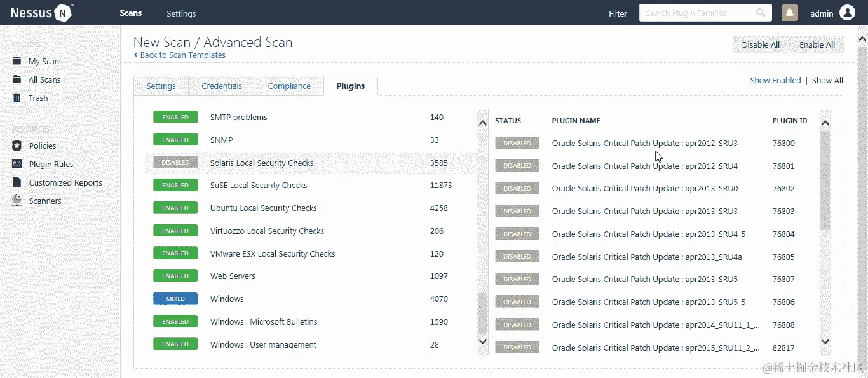Click the All Scans folder icon
This screenshot has width=868, height=378.
pos(17,79)
